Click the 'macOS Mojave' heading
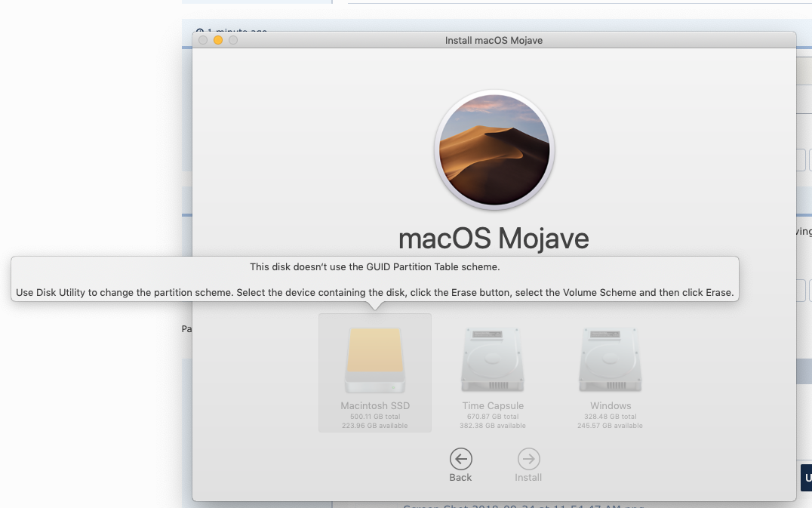The image size is (812, 508). (494, 239)
